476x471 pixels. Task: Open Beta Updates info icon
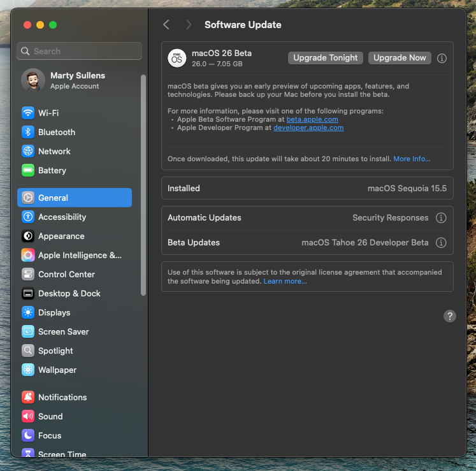coord(441,243)
